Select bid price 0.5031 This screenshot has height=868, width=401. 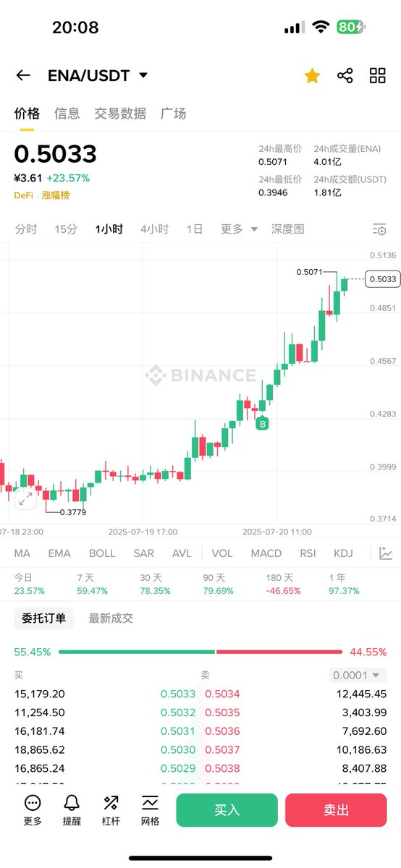[178, 731]
